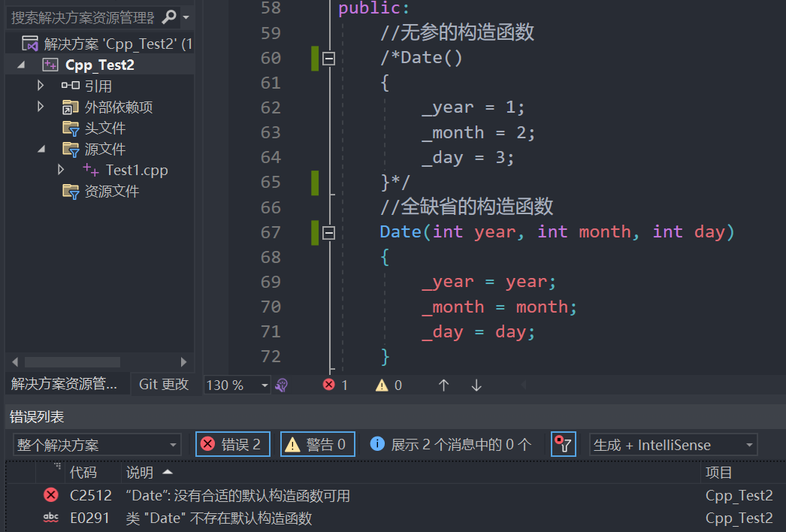Screen dimensions: 786x532
Task: Collapse the Cpp_Test2 project node
Action: 20,65
